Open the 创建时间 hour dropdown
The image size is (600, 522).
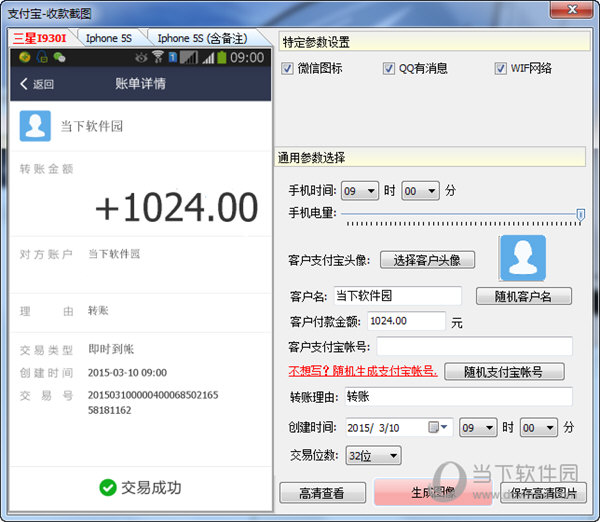[478, 427]
